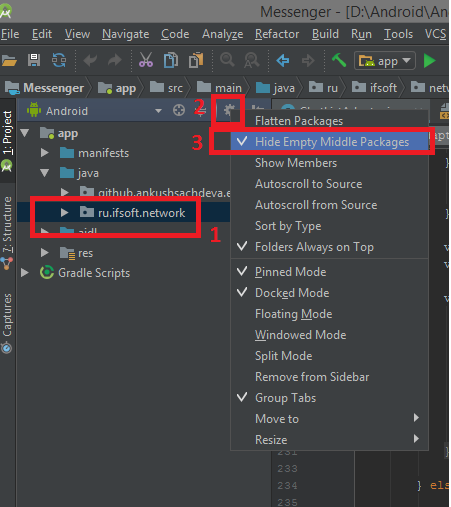Expand the manifests folder arrow
The image size is (451, 507).
(45, 153)
